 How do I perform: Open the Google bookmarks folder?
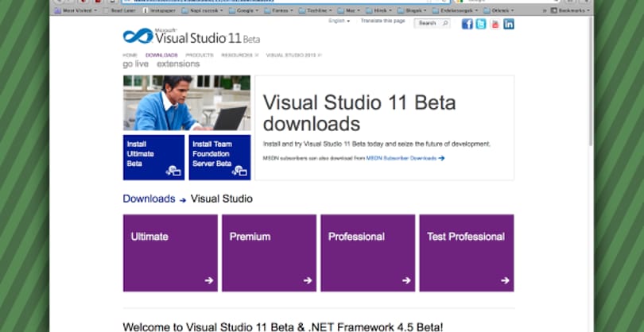coord(244,10)
